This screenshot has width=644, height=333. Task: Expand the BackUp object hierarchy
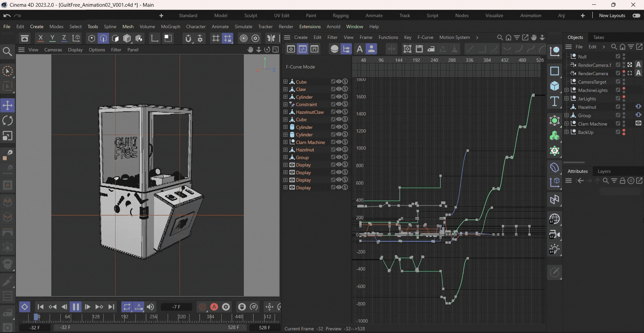(x=567, y=132)
